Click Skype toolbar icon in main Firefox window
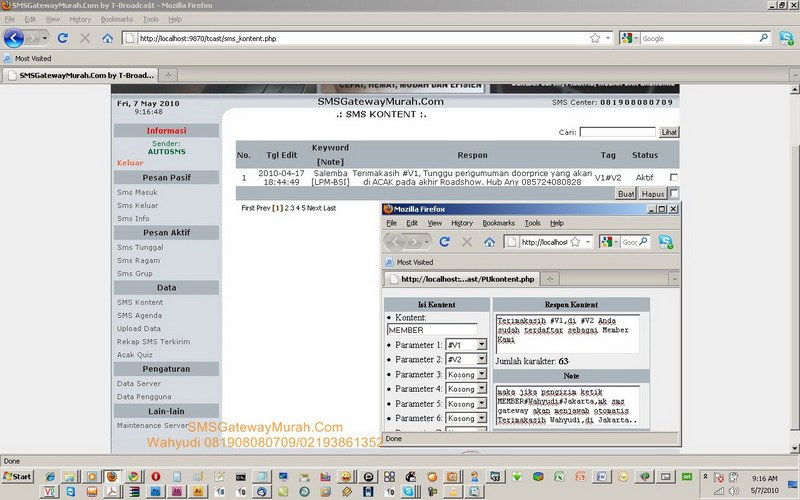 (x=786, y=38)
